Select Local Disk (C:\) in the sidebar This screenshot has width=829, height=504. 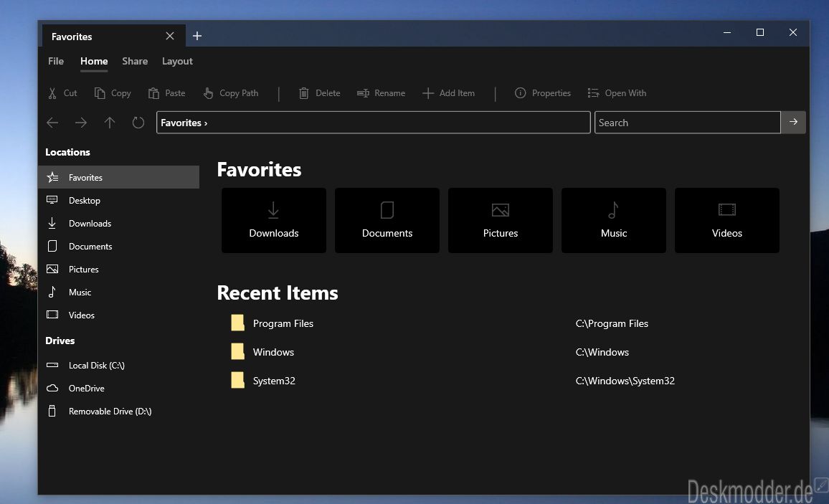click(x=96, y=365)
